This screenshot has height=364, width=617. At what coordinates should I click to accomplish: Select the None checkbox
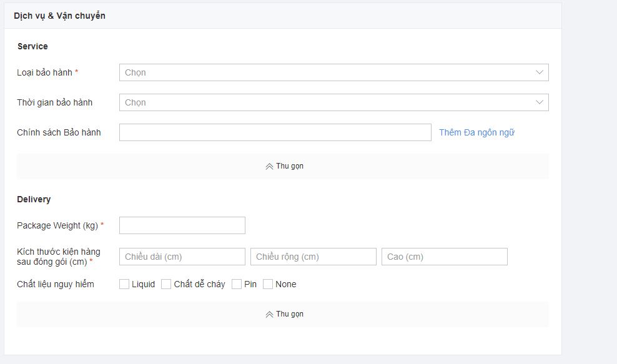(268, 284)
